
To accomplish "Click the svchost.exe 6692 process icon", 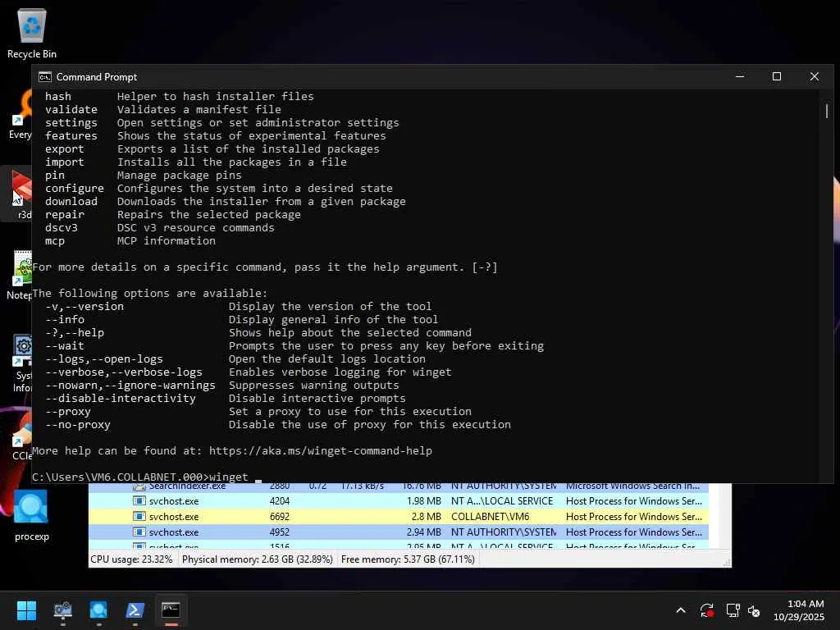I will (x=139, y=517).
